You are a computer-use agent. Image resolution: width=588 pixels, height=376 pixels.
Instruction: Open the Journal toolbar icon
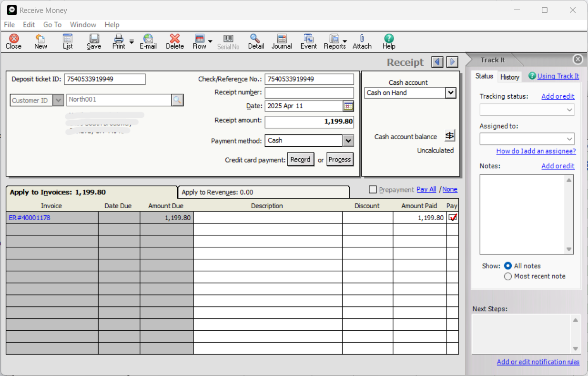(x=282, y=41)
